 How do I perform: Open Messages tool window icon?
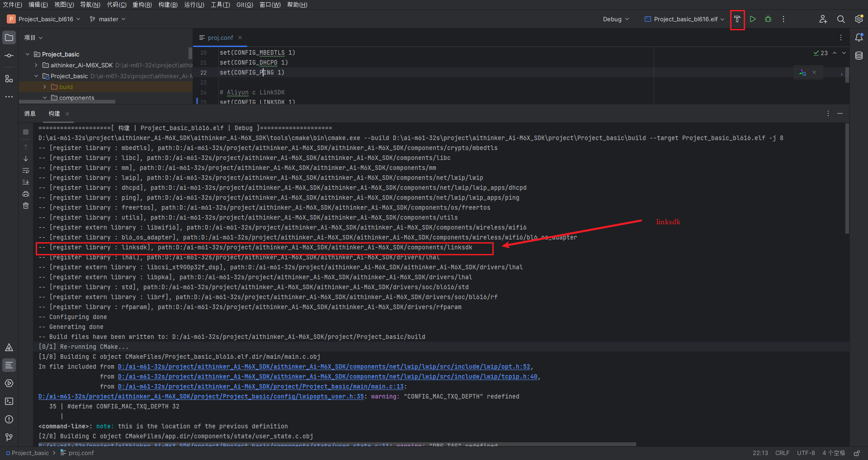(9, 365)
